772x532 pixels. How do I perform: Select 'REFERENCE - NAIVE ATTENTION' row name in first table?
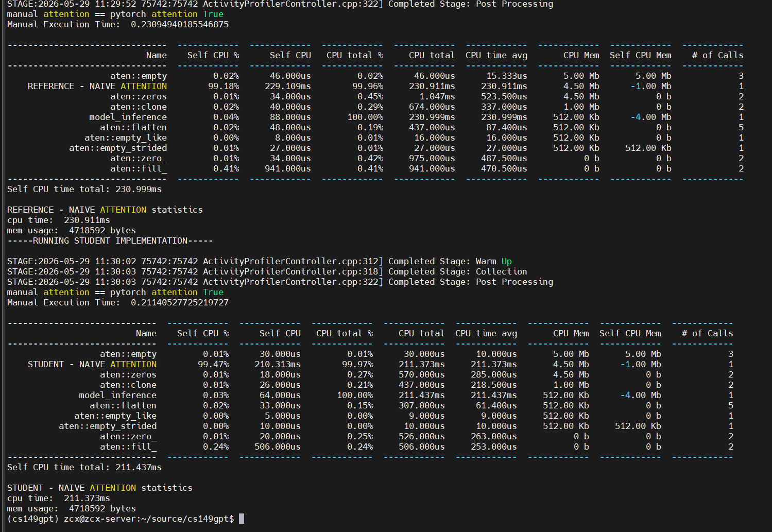point(97,86)
